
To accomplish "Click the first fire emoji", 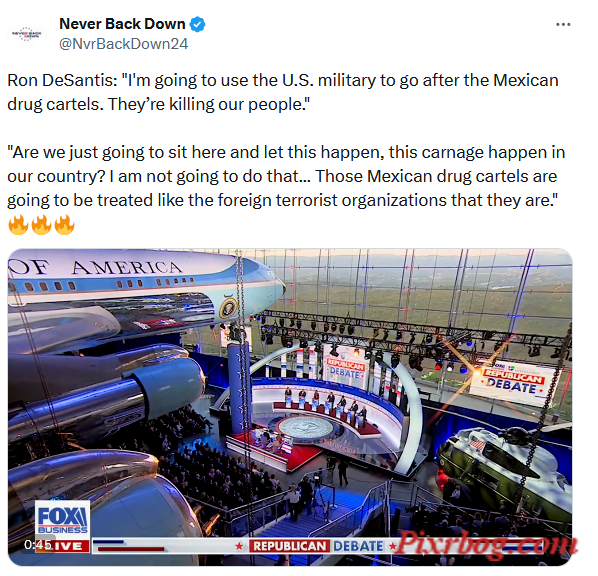I will pos(18,224).
